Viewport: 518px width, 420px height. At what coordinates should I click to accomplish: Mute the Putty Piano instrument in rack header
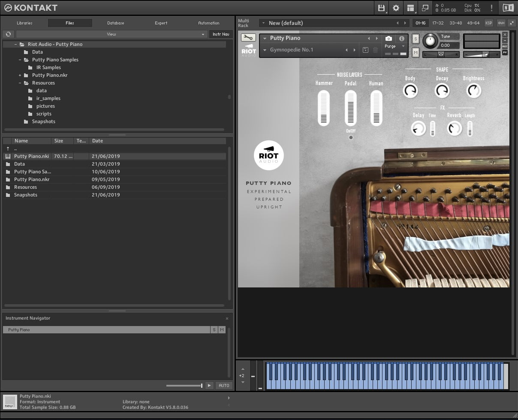pyautogui.click(x=416, y=53)
